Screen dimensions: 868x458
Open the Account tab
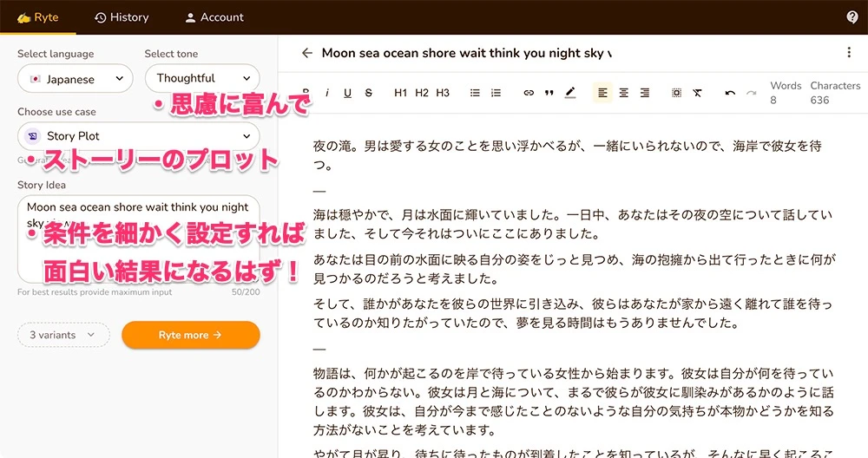214,17
